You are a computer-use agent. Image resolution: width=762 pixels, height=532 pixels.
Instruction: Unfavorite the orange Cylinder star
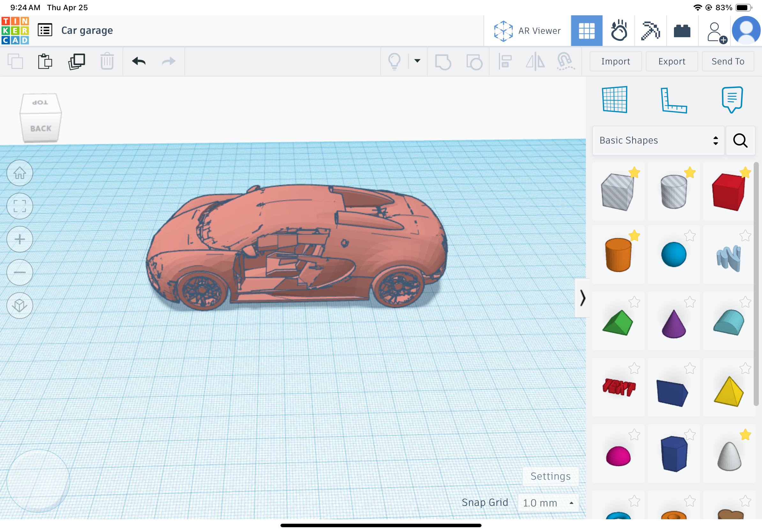[x=634, y=235]
